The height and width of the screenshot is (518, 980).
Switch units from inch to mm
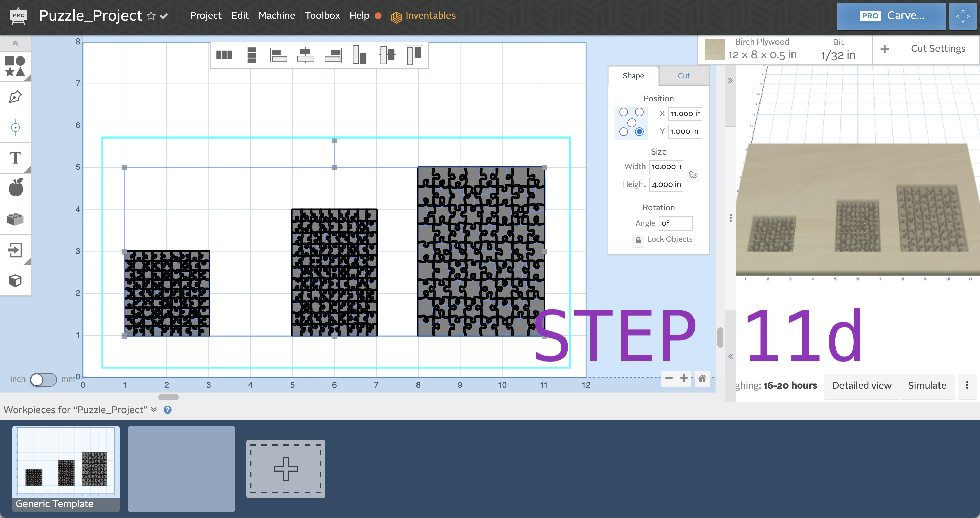[43, 379]
